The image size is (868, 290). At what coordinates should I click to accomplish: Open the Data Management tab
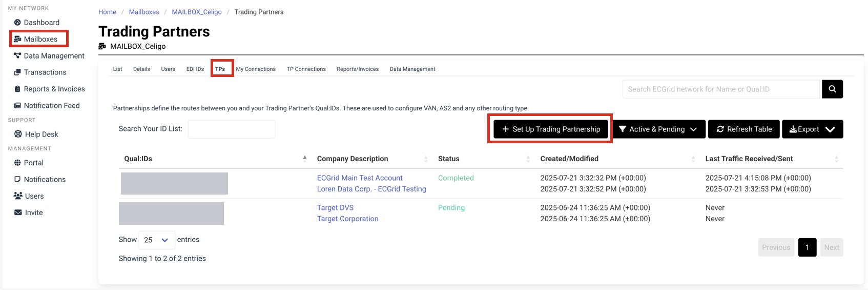click(x=412, y=69)
